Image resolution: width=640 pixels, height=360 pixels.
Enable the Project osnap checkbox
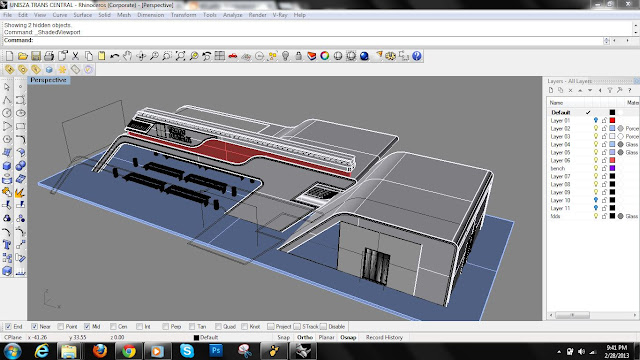pos(271,327)
